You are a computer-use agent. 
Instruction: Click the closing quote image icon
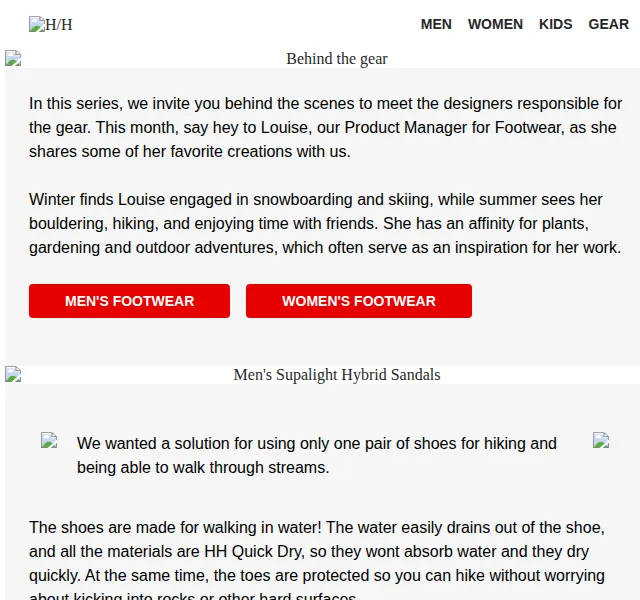[601, 440]
